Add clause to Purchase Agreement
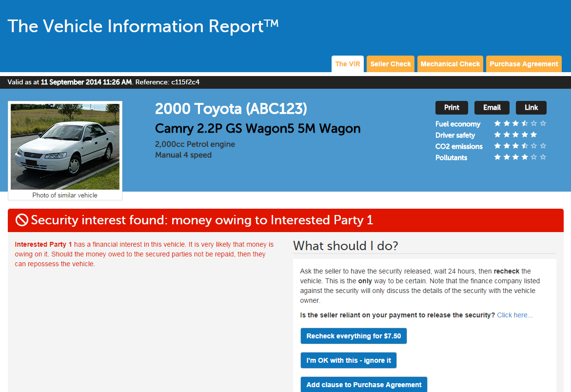Viewport: 571px width, 392px height. [x=364, y=384]
